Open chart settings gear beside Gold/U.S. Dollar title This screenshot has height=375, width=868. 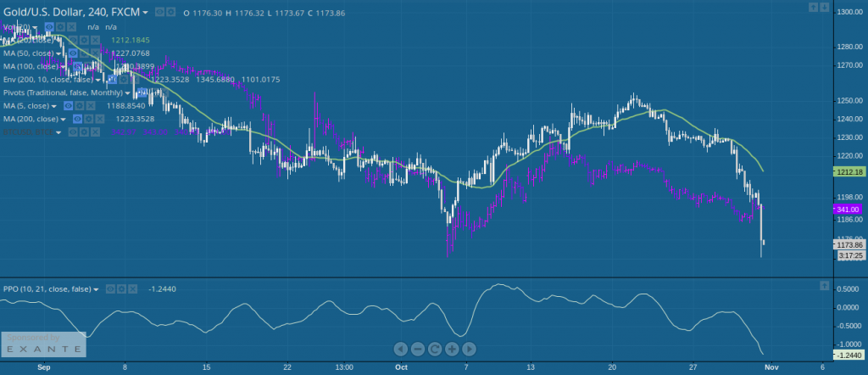click(x=172, y=13)
